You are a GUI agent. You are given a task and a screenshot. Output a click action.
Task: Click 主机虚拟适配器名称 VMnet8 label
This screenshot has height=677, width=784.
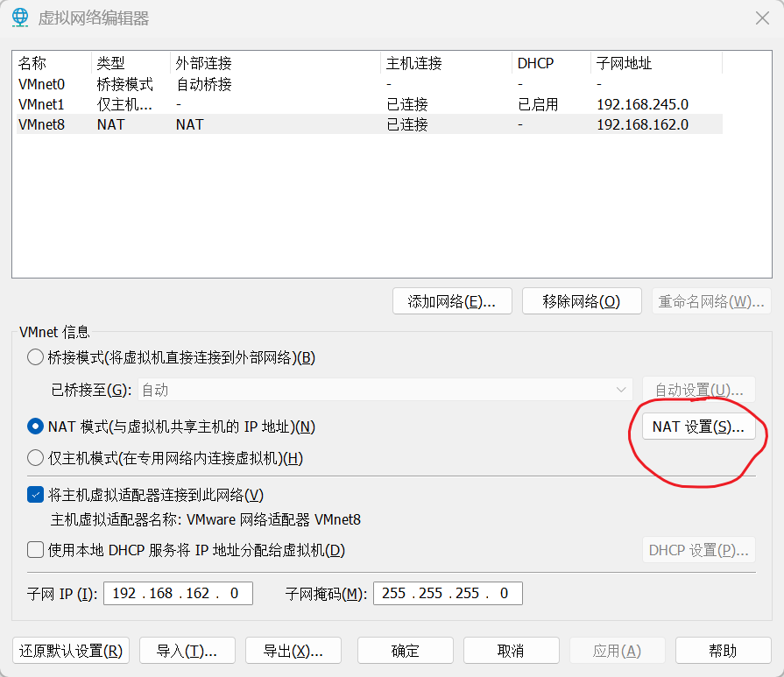coord(206,519)
